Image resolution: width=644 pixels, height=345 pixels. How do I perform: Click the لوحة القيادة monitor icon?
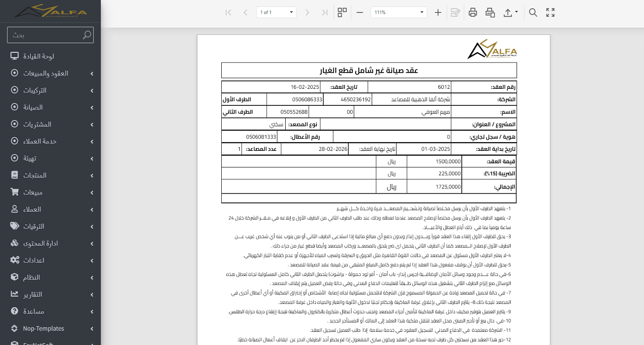pos(15,56)
